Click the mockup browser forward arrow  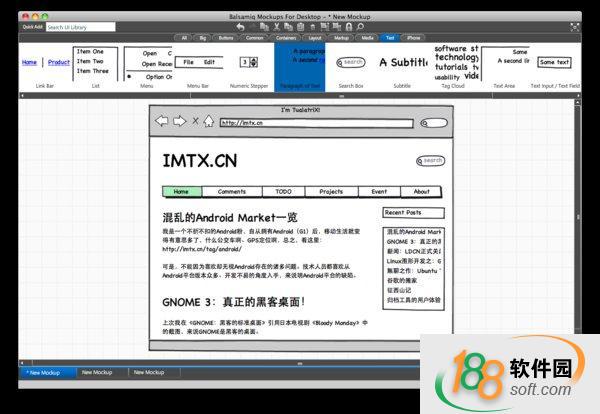[x=179, y=122]
